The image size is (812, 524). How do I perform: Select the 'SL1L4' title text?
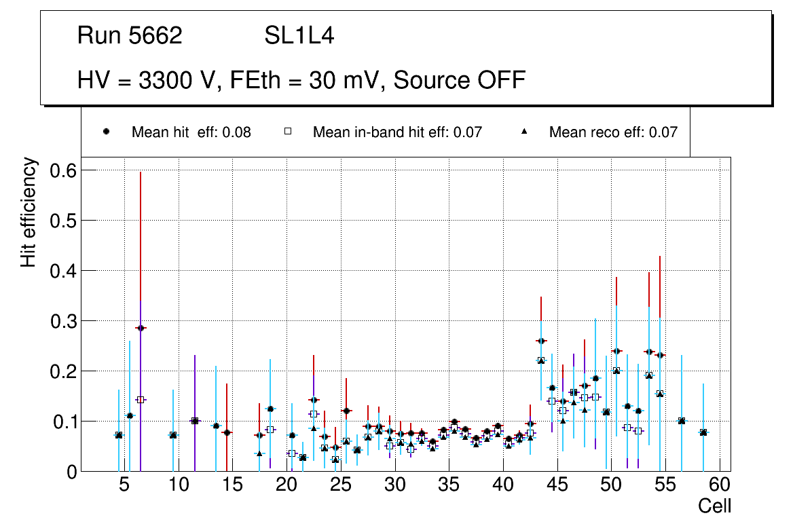pyautogui.click(x=299, y=36)
